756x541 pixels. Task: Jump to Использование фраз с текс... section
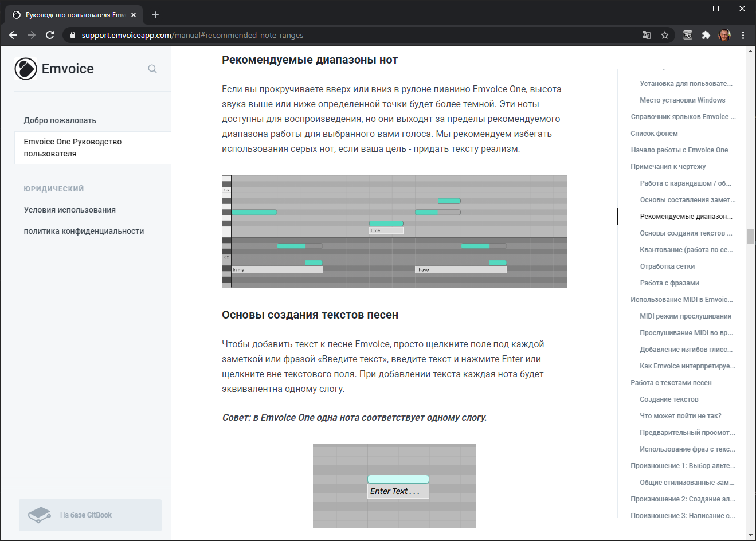(x=687, y=449)
